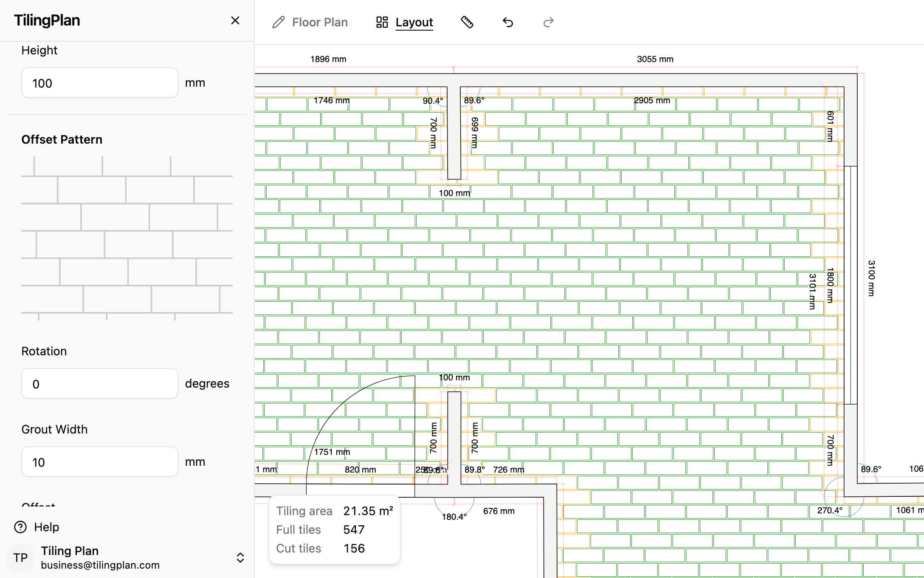Click the 90.4° angle label
Screen dimensions: 924x578
point(433,101)
